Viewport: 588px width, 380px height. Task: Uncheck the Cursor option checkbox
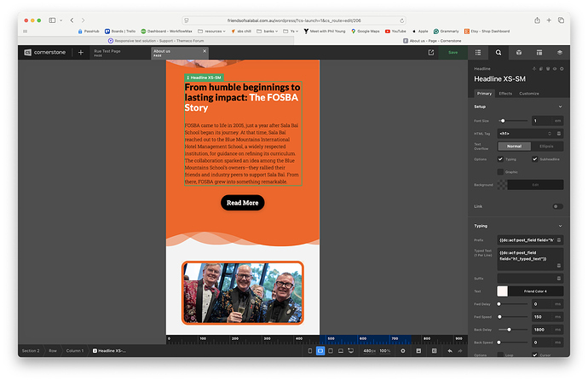pos(535,354)
